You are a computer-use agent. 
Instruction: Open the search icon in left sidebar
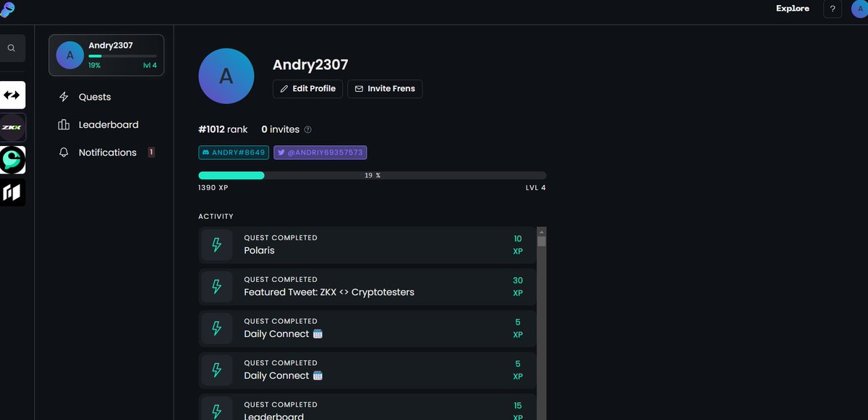pyautogui.click(x=12, y=48)
